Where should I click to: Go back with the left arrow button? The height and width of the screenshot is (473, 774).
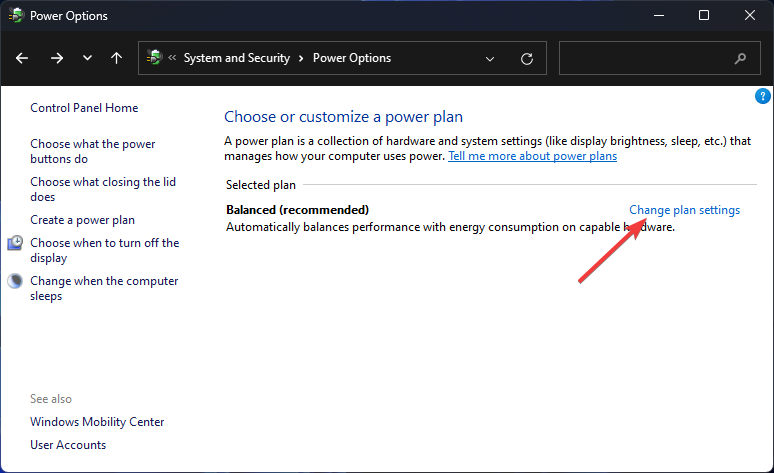[22, 58]
